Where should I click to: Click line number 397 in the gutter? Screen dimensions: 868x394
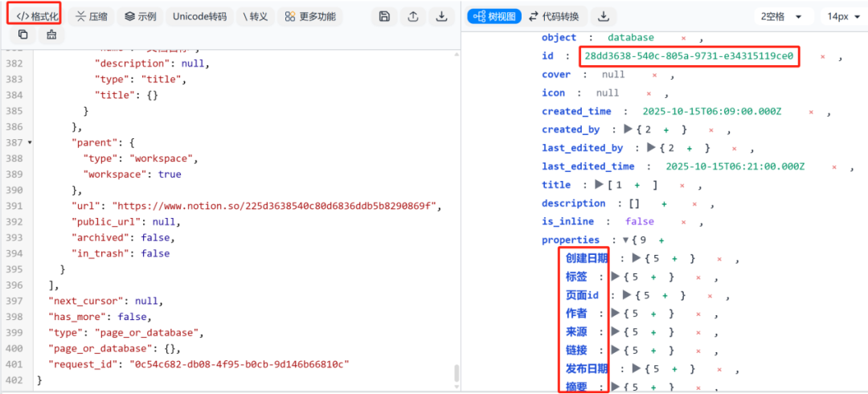coord(14,301)
